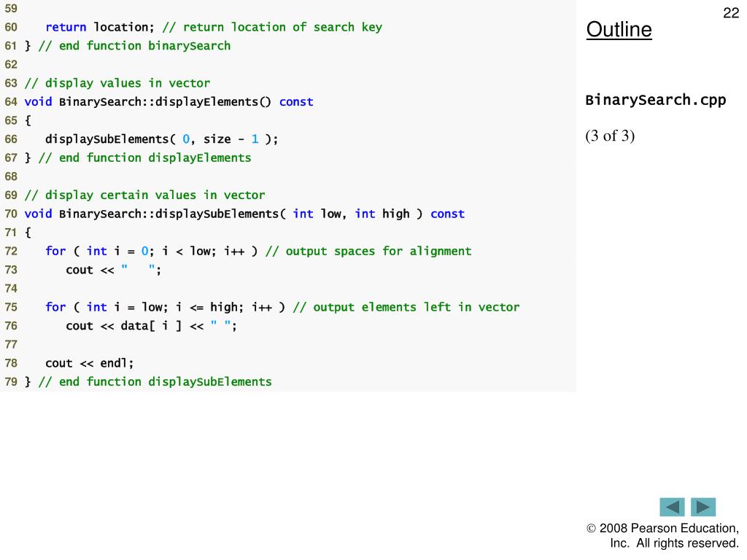Screen dimensions: 747x560
Task: Select comment end function displayElements
Action: [145, 157]
